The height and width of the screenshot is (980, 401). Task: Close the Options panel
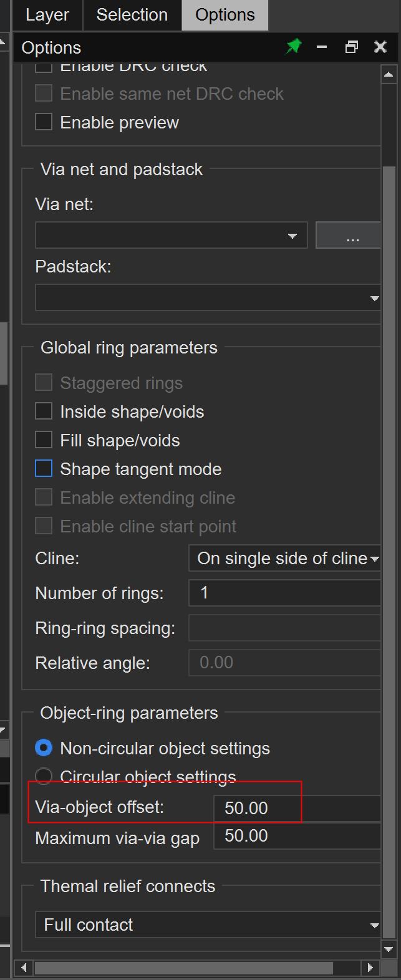(x=380, y=47)
